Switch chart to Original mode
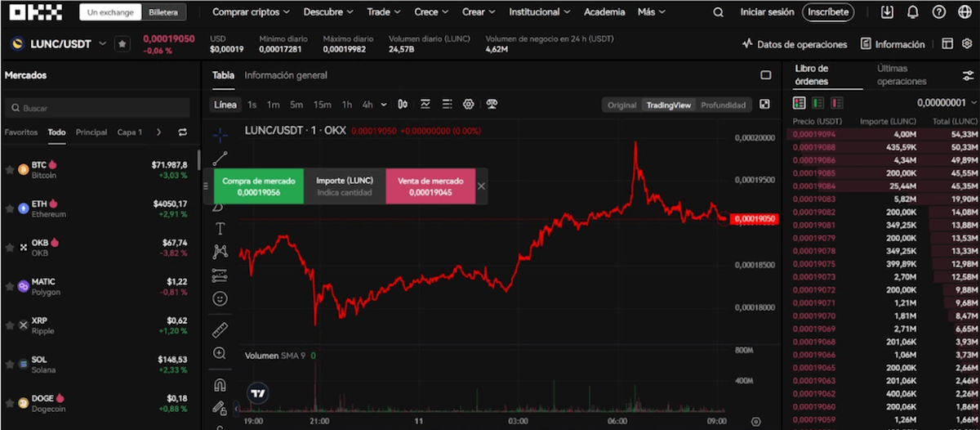This screenshot has width=980, height=430. click(621, 105)
